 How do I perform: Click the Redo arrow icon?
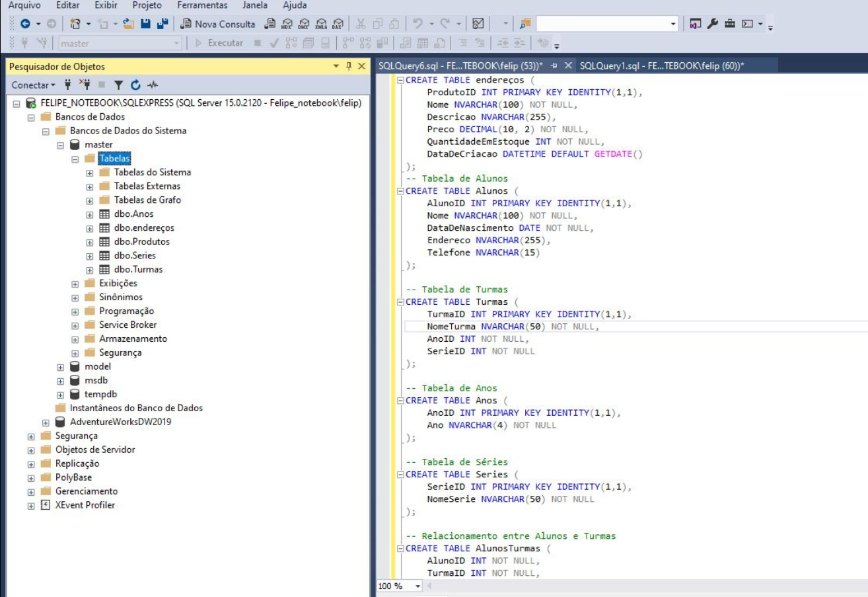pyautogui.click(x=445, y=24)
